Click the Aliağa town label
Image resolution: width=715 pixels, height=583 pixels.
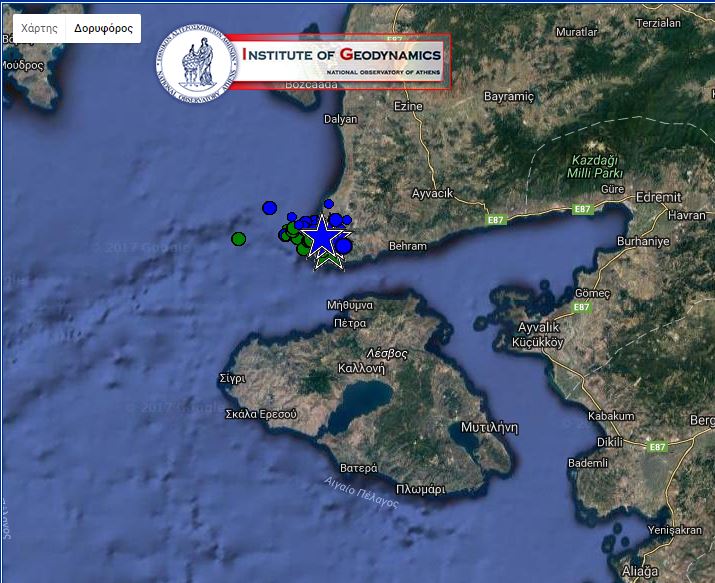coord(640,571)
